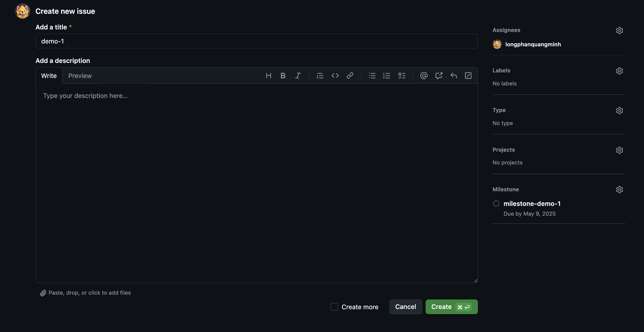The width and height of the screenshot is (644, 332).
Task: Mention a user with the @ icon
Action: [x=424, y=75]
